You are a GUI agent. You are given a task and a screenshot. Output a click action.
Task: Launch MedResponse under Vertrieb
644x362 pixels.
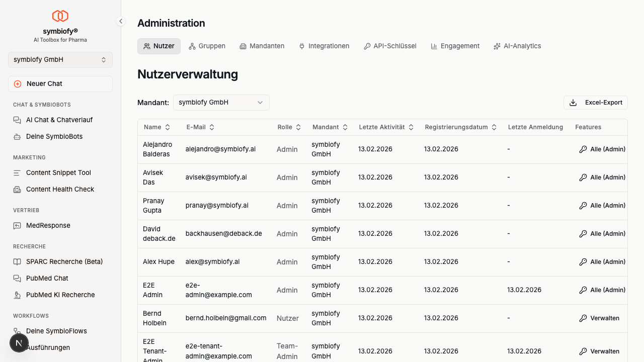(x=17, y=225)
